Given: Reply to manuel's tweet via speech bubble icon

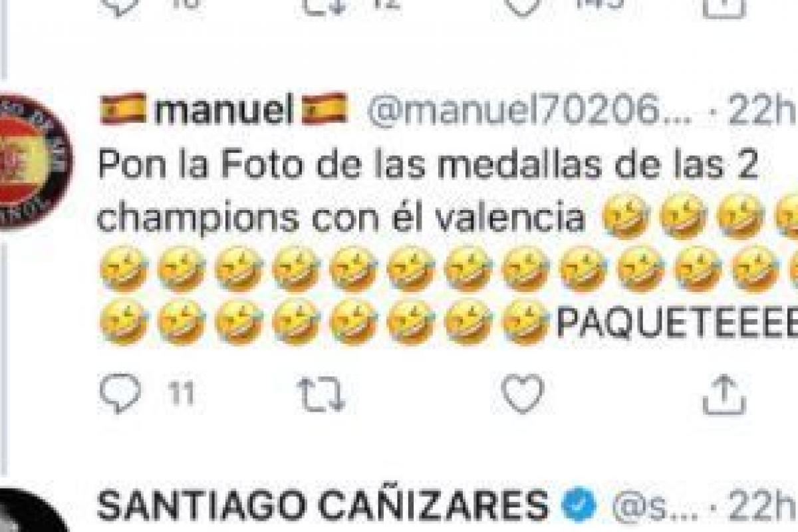Looking at the screenshot, I should click(x=120, y=394).
